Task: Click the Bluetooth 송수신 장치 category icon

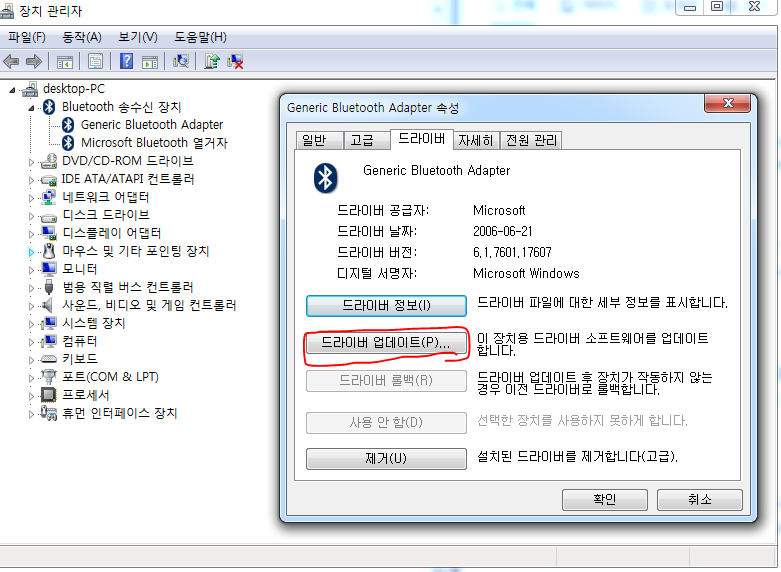Action: coord(49,107)
